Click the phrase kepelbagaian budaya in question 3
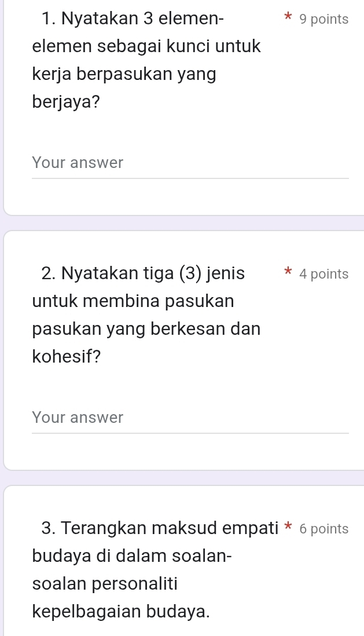The width and height of the screenshot is (364, 636). coord(125,611)
